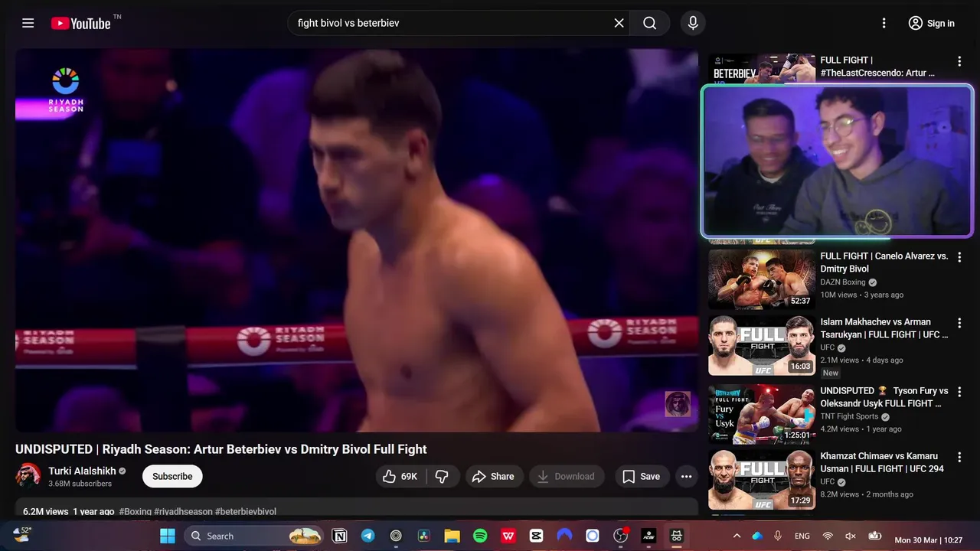Click TNT Fight Sports channel name
This screenshot has height=551, width=980.
pyautogui.click(x=849, y=417)
